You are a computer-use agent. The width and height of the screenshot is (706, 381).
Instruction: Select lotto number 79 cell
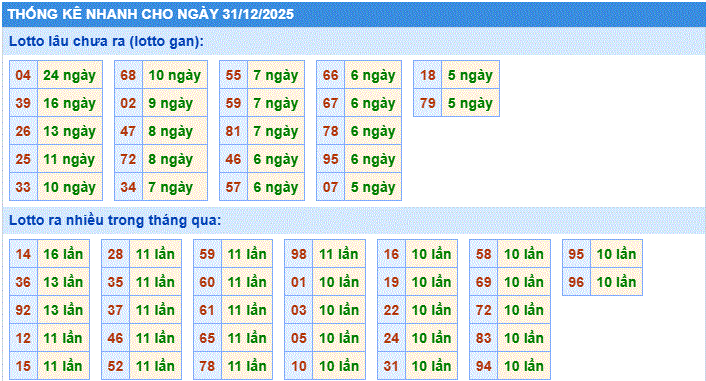[x=428, y=103]
